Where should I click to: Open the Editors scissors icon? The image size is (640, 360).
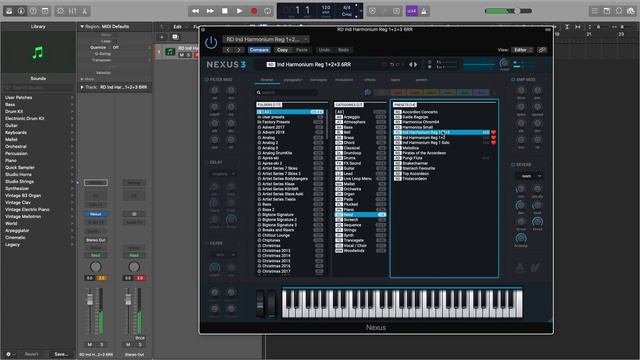[x=84, y=11]
